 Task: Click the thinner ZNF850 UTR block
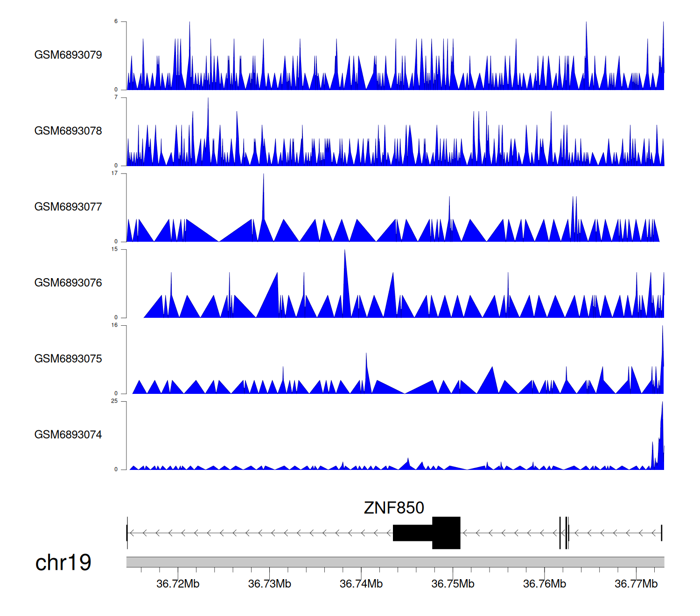point(413,533)
